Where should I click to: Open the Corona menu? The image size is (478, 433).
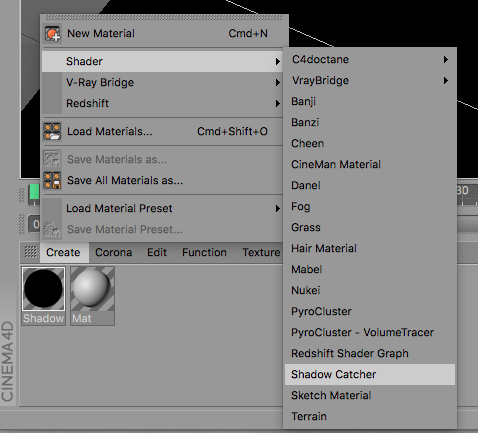pyautogui.click(x=114, y=252)
